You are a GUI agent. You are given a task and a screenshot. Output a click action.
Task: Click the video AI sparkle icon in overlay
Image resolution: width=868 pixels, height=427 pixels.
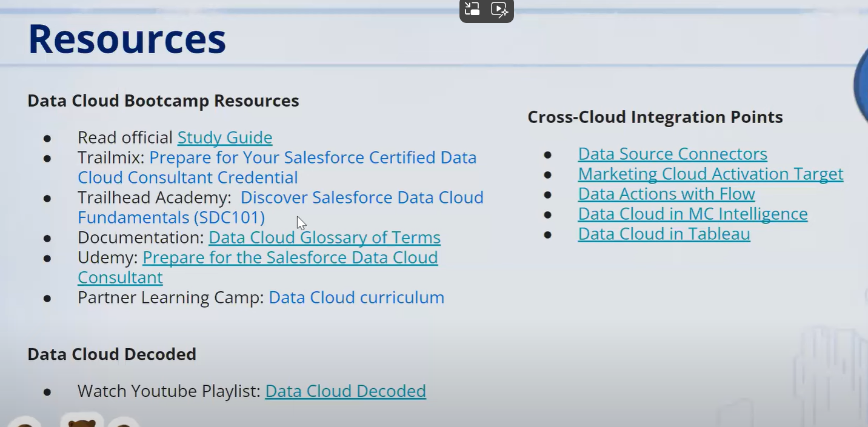tap(499, 9)
